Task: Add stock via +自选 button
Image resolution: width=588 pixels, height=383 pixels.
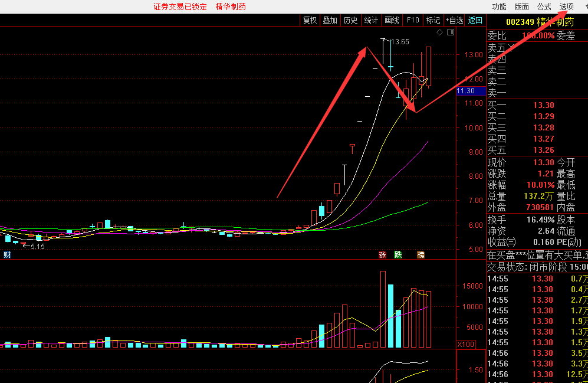Action: [455, 20]
